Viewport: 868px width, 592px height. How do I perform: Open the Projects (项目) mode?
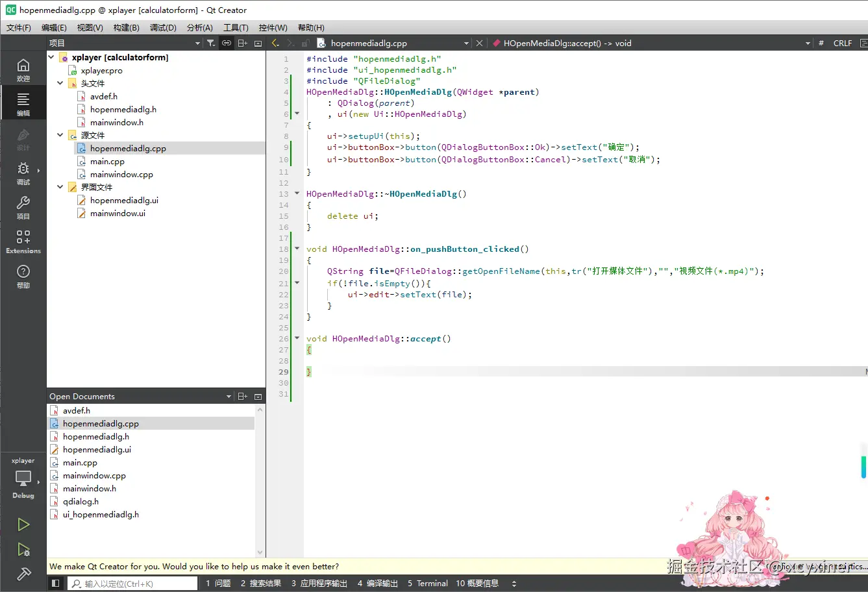pos(23,207)
